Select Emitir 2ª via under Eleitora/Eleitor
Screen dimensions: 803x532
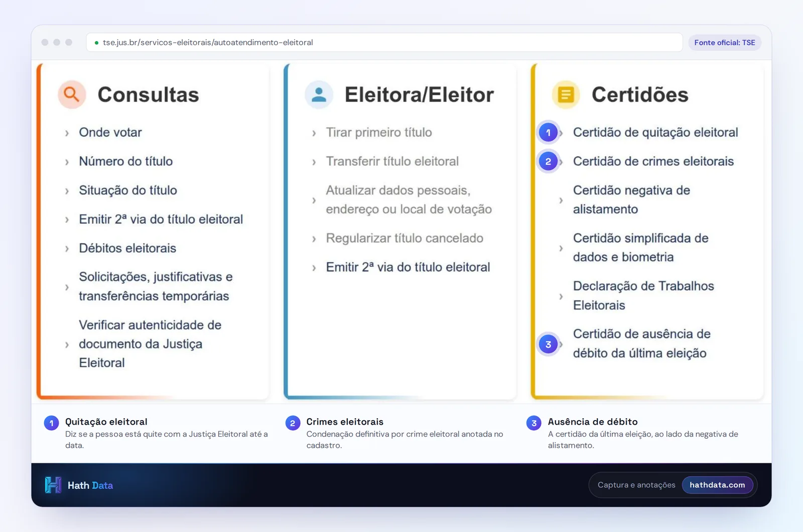408,267
